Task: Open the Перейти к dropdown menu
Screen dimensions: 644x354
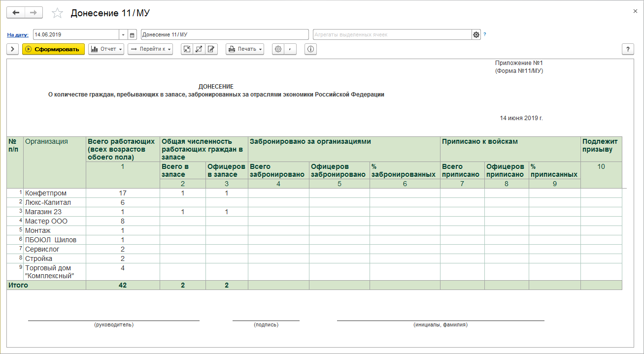Action: pos(150,49)
